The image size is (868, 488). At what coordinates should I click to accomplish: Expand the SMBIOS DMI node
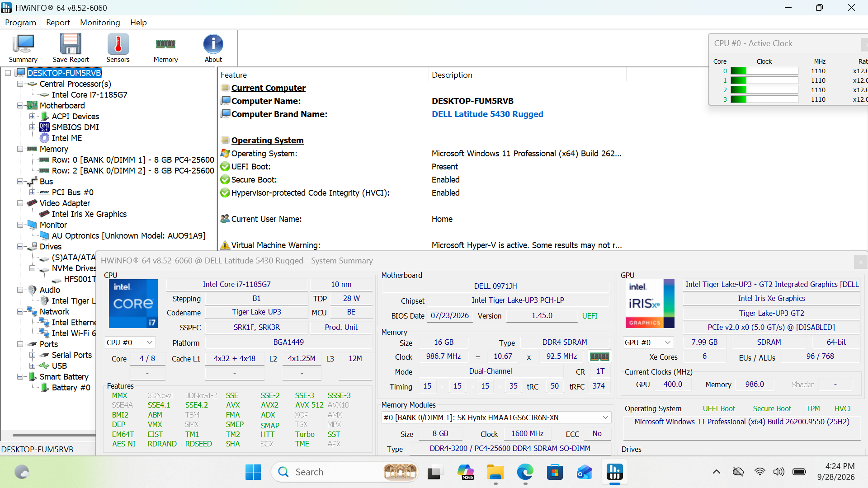point(32,127)
